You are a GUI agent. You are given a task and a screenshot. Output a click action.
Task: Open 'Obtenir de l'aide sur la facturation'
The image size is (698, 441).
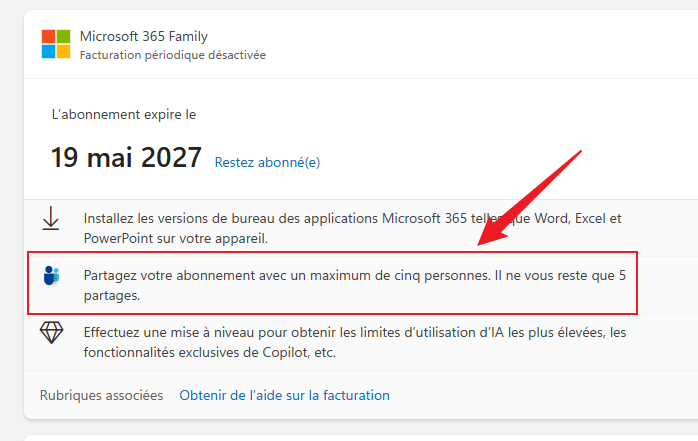coord(284,395)
